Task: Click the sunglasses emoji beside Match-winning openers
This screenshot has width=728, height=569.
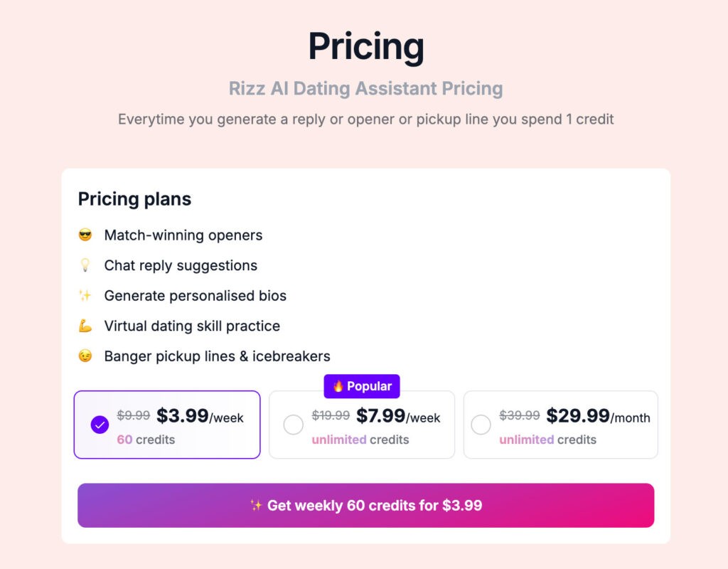Action: click(x=85, y=235)
